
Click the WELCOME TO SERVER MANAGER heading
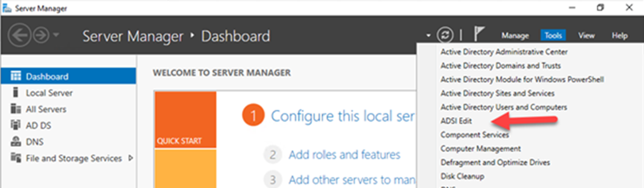(x=222, y=73)
